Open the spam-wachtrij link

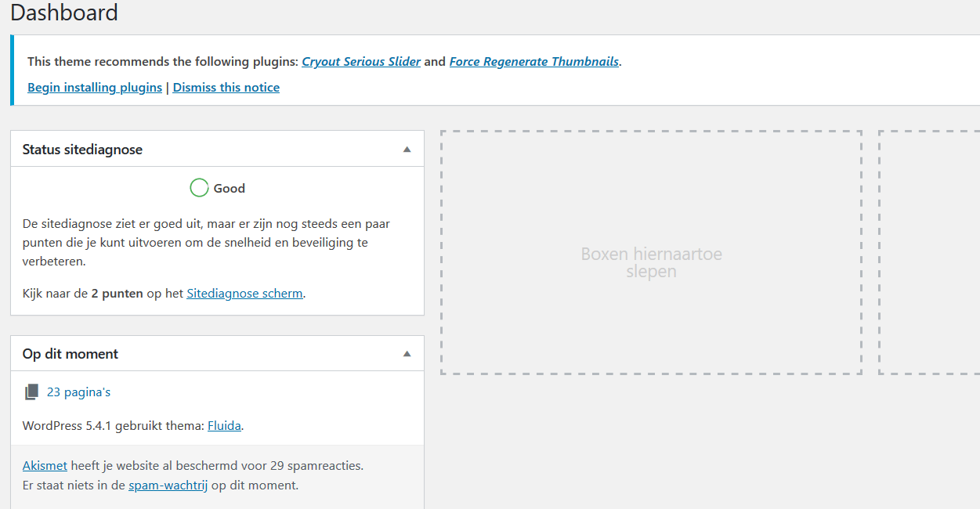click(x=168, y=485)
